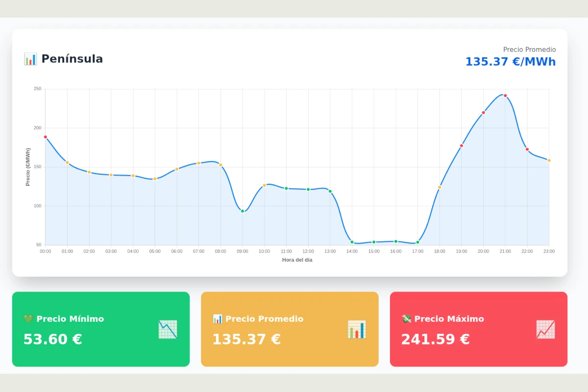Select the green 12:00 data point
This screenshot has width=588, height=392.
[308, 189]
